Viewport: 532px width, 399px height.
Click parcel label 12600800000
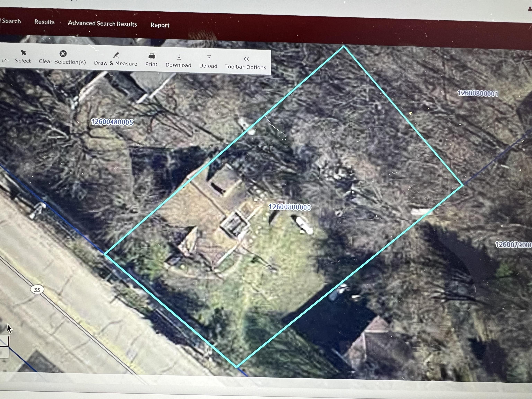click(x=290, y=207)
